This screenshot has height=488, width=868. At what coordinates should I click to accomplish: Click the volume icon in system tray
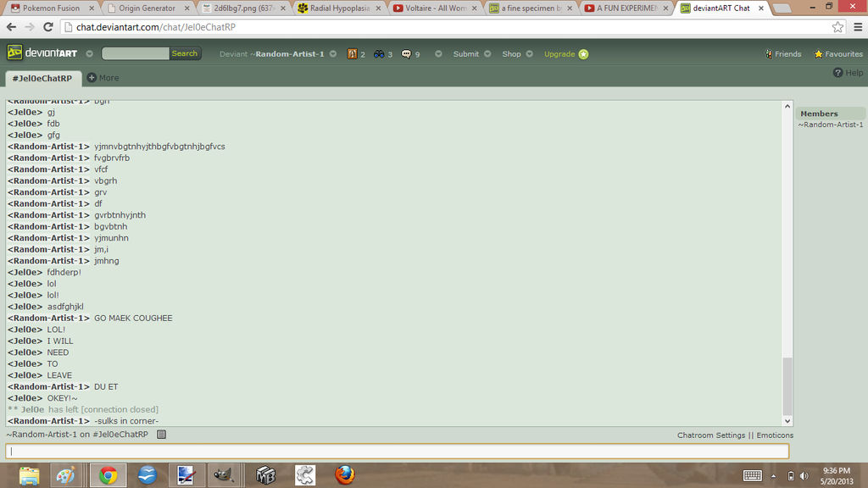804,476
